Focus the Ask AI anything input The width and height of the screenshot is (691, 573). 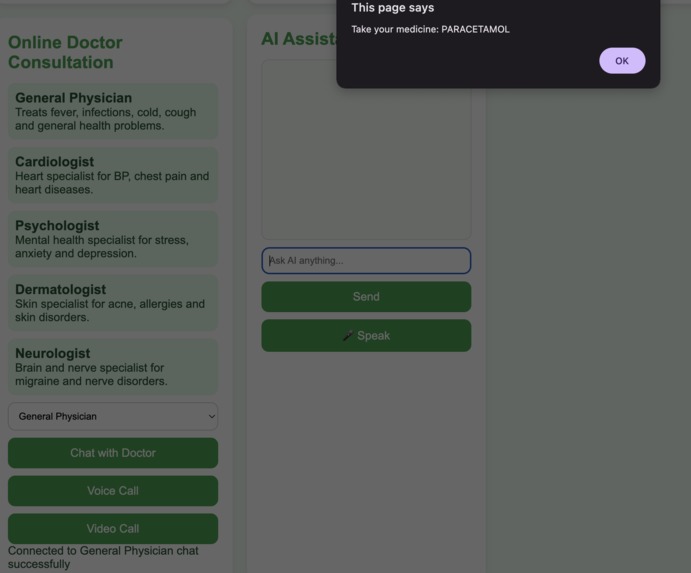pos(366,260)
